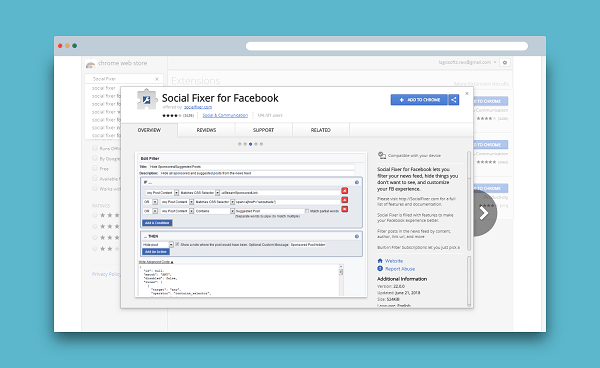The height and width of the screenshot is (368, 600).
Task: Open the help icon in the IF section
Action: coord(357,182)
